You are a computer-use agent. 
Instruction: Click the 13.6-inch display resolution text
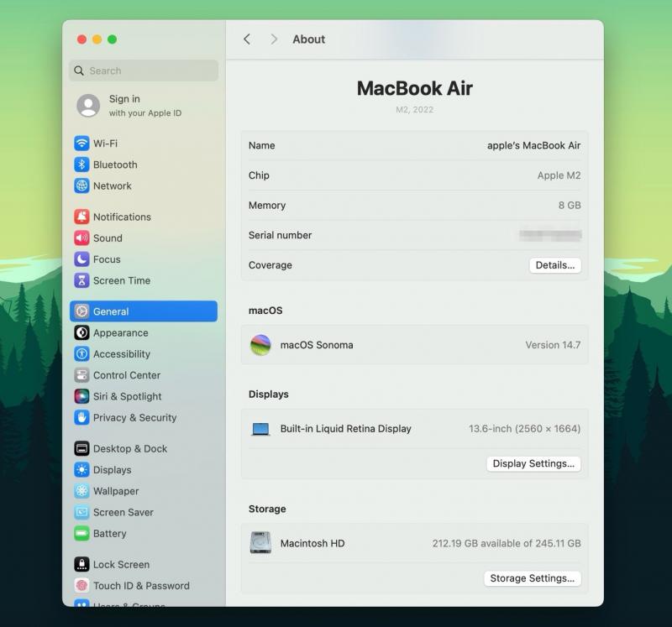point(524,429)
